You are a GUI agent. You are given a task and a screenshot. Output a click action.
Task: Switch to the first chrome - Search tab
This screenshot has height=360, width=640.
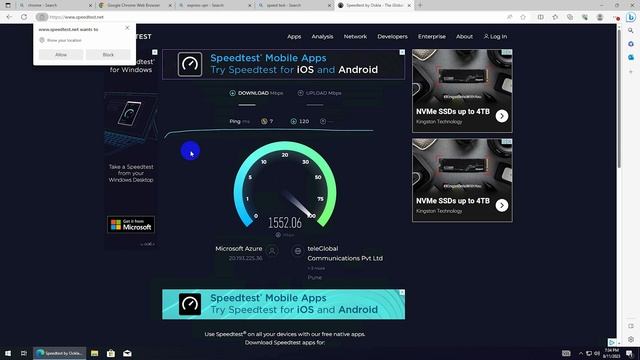55,5
